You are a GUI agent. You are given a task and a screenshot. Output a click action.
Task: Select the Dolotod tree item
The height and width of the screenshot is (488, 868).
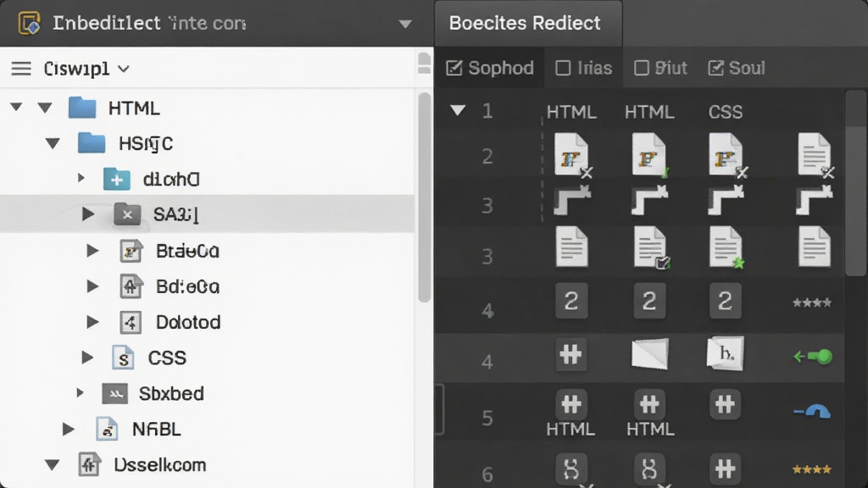pyautogui.click(x=188, y=322)
